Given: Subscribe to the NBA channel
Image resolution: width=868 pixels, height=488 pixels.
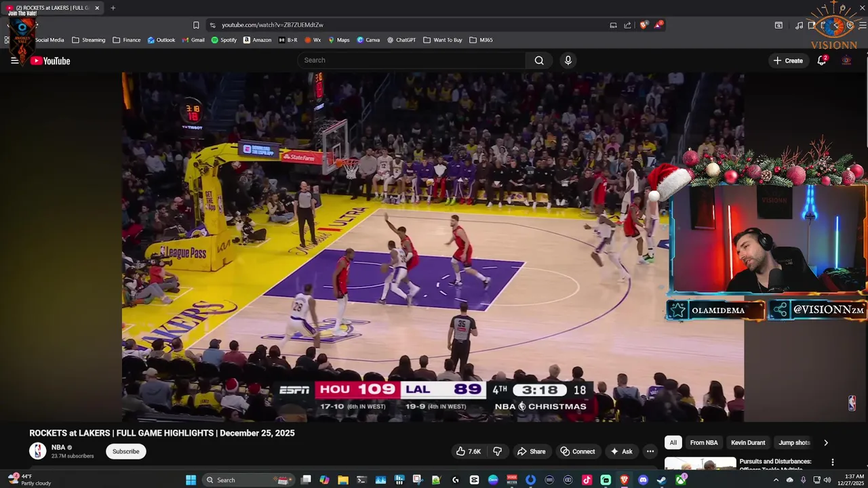Looking at the screenshot, I should (x=125, y=451).
